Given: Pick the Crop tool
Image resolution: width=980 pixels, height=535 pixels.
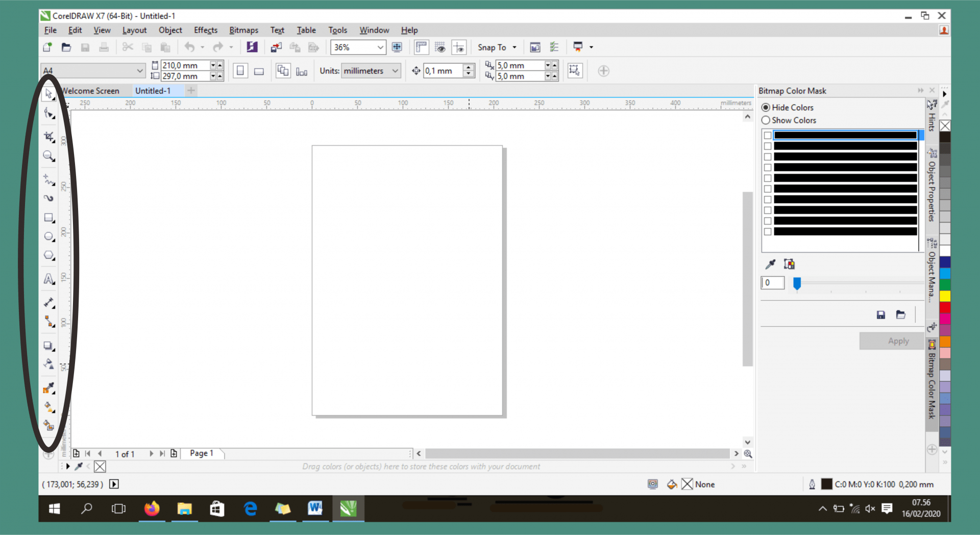Looking at the screenshot, I should pyautogui.click(x=48, y=136).
